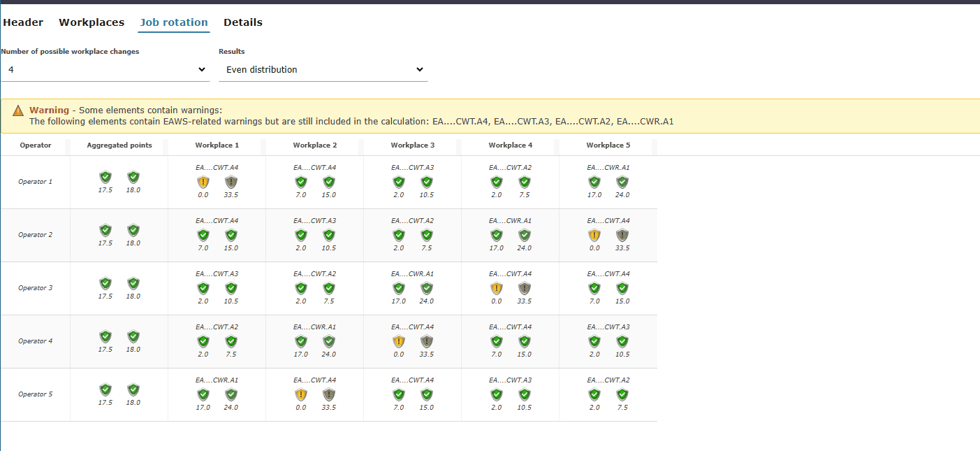Switch to the Header tab
This screenshot has width=980, height=451.
point(23,22)
